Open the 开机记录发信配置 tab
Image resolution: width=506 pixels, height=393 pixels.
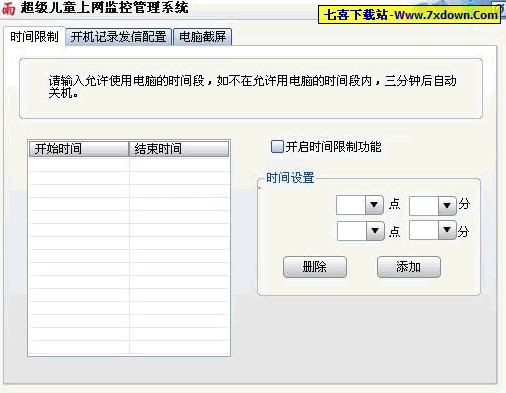point(118,37)
